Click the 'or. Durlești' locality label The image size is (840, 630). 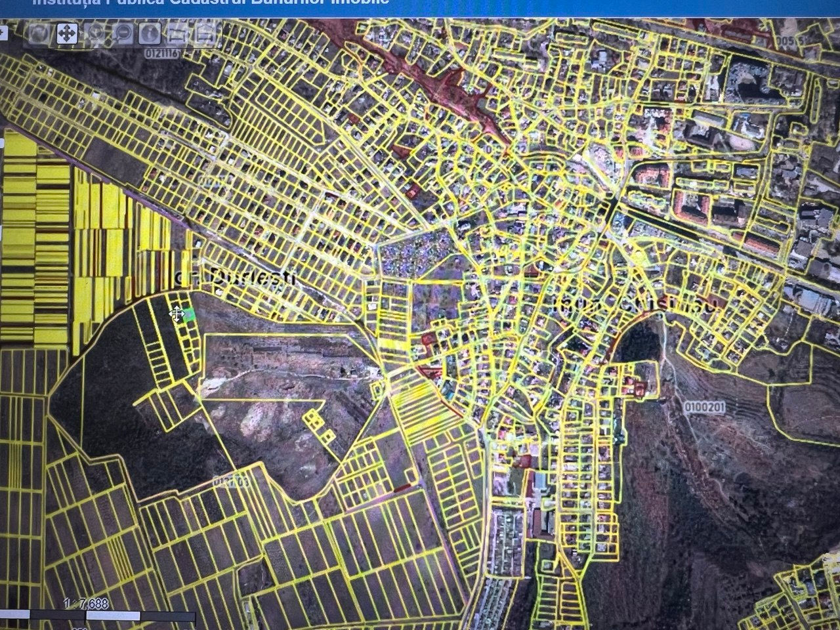coord(235,278)
